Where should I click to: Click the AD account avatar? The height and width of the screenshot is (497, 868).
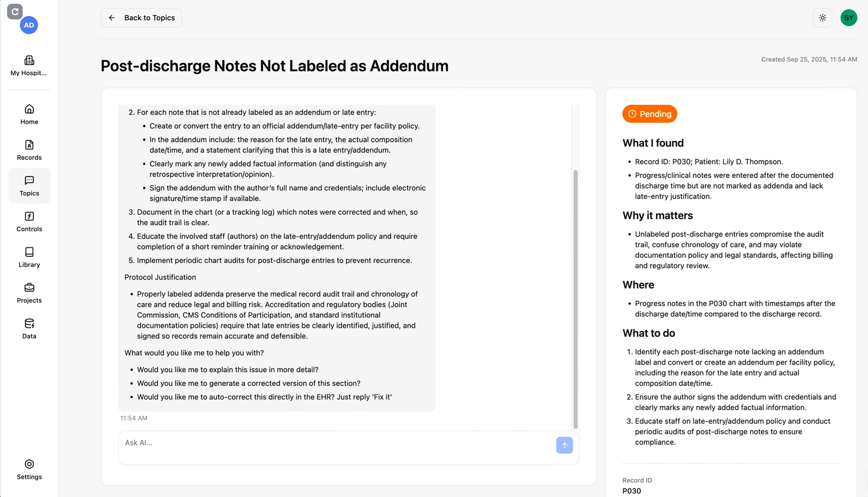29,25
